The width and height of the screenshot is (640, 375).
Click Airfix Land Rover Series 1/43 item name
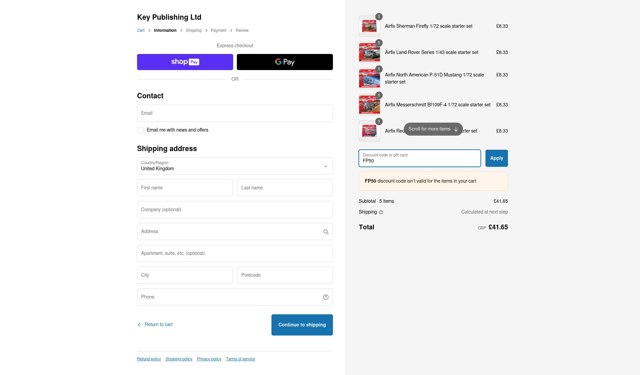tap(431, 52)
